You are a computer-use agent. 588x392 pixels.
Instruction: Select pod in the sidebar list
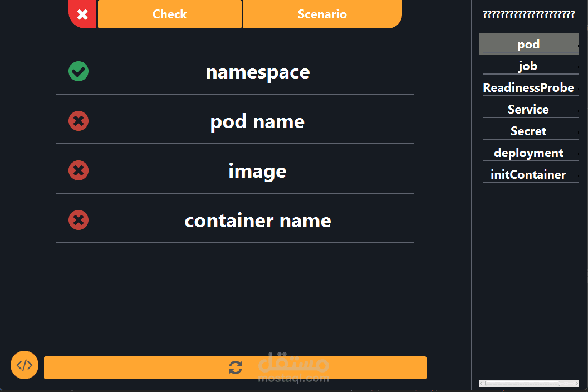(529, 44)
